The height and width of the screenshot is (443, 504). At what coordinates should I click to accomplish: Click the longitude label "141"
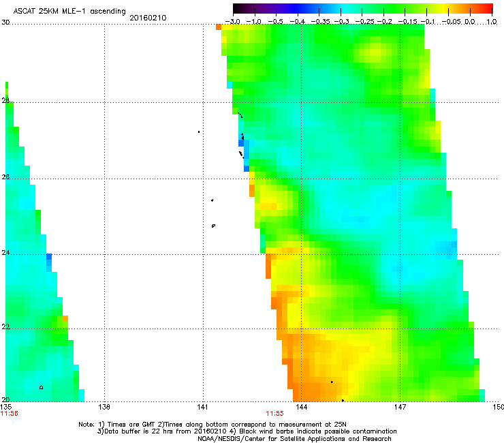pyautogui.click(x=202, y=407)
